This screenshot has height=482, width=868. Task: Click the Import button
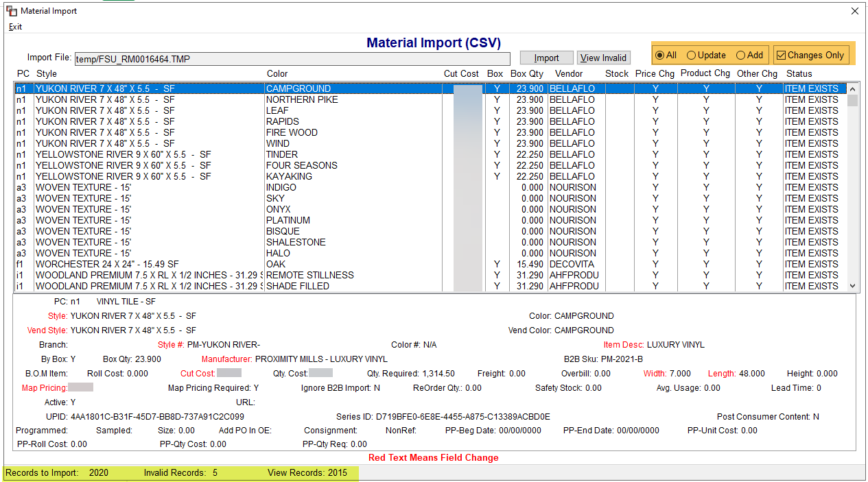(546, 58)
